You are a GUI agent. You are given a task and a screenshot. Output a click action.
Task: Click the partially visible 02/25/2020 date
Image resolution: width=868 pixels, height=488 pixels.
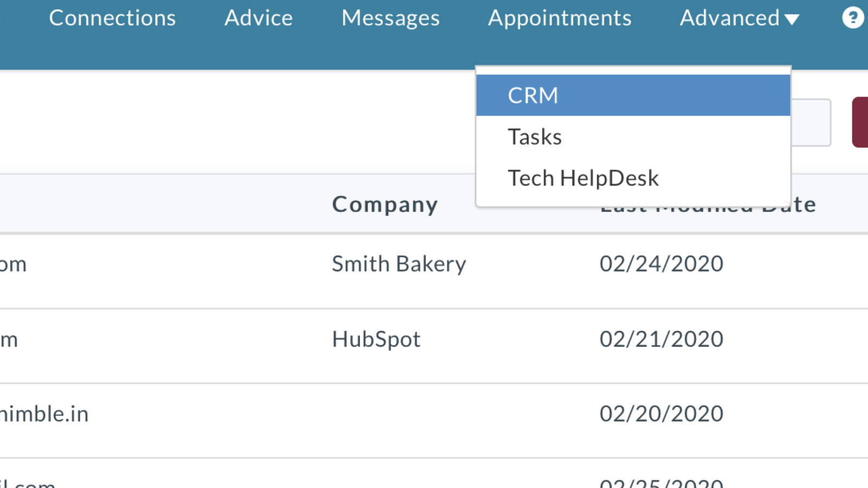661,483
